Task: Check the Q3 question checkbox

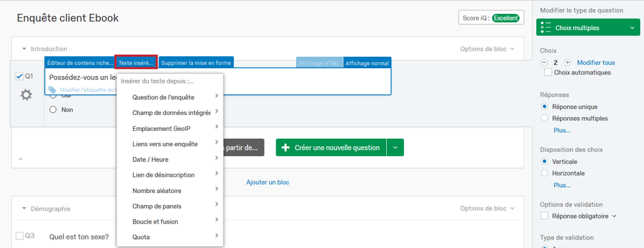Action: click(19, 235)
